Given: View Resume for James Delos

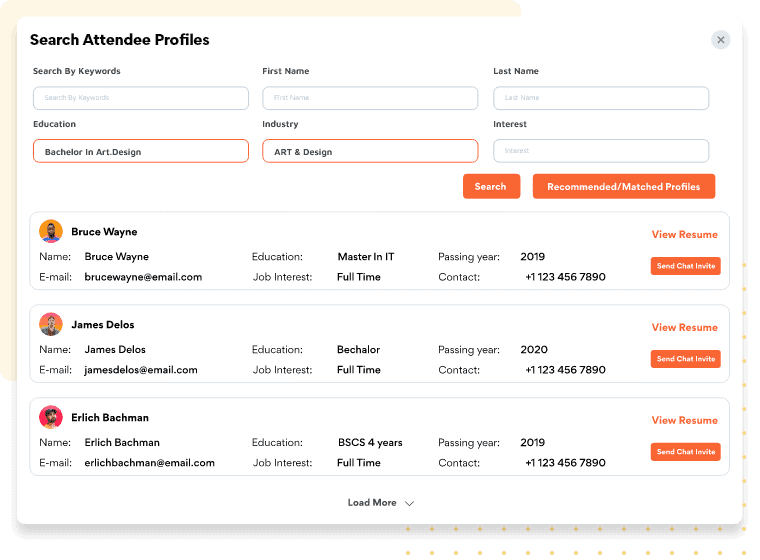Looking at the screenshot, I should (684, 328).
